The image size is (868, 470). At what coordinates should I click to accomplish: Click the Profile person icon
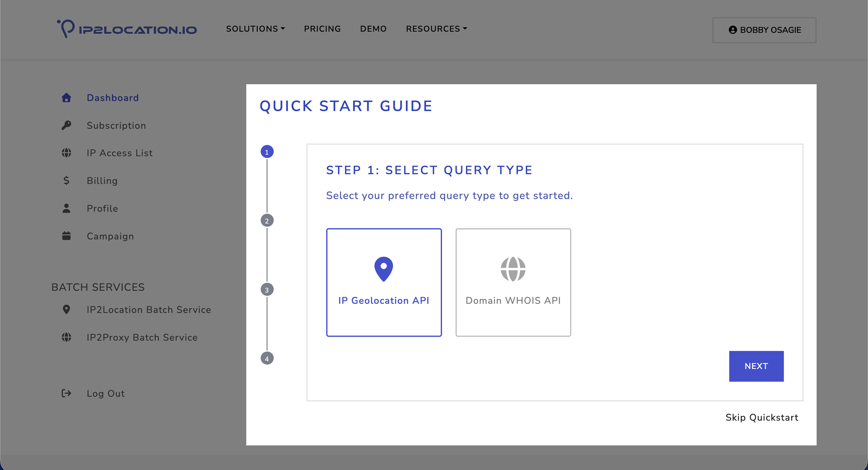(66, 208)
